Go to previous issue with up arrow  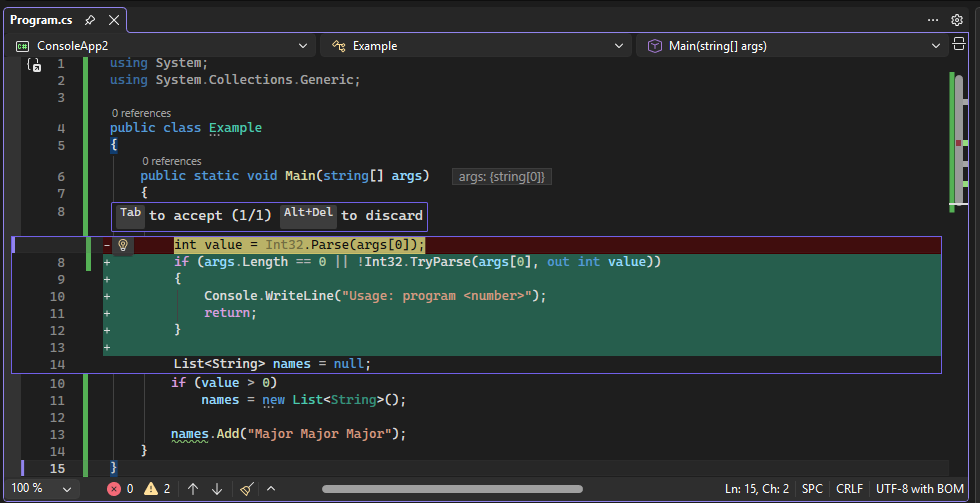pyautogui.click(x=193, y=489)
